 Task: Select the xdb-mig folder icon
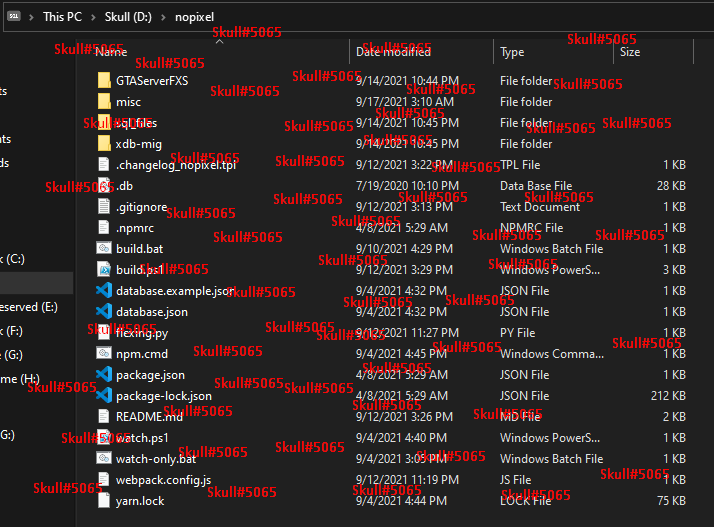[104, 143]
